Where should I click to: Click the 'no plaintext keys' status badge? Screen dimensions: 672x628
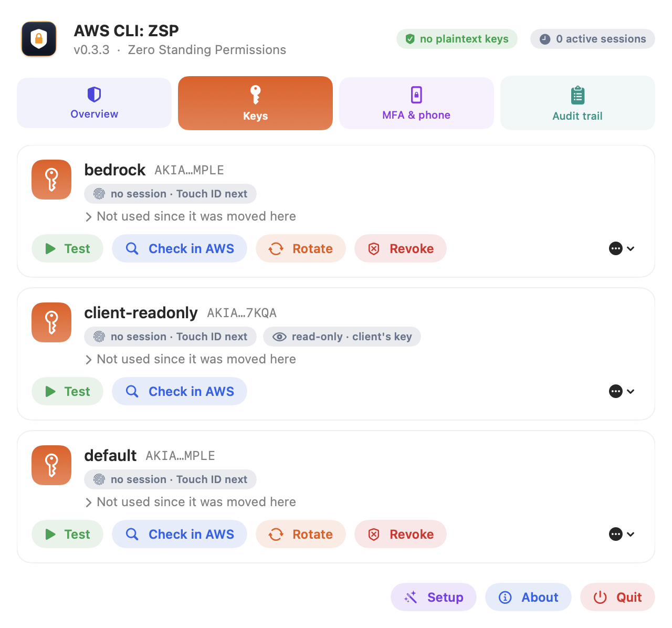pos(457,39)
